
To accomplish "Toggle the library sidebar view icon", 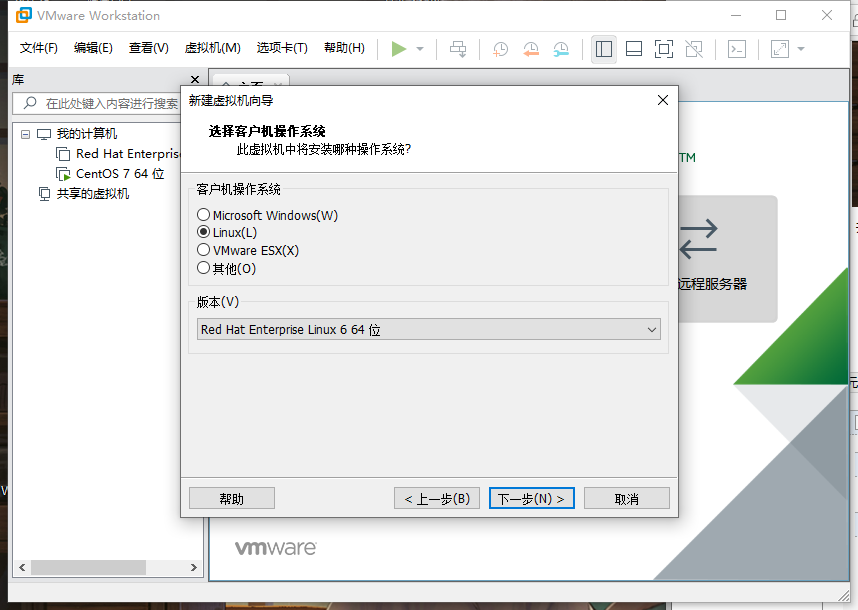I will pos(604,49).
